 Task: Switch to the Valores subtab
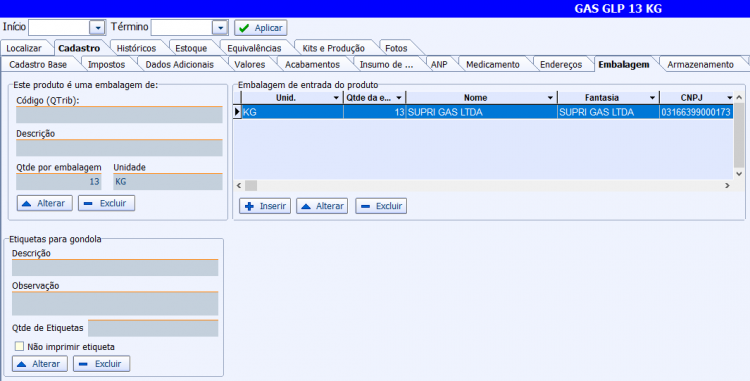250,65
